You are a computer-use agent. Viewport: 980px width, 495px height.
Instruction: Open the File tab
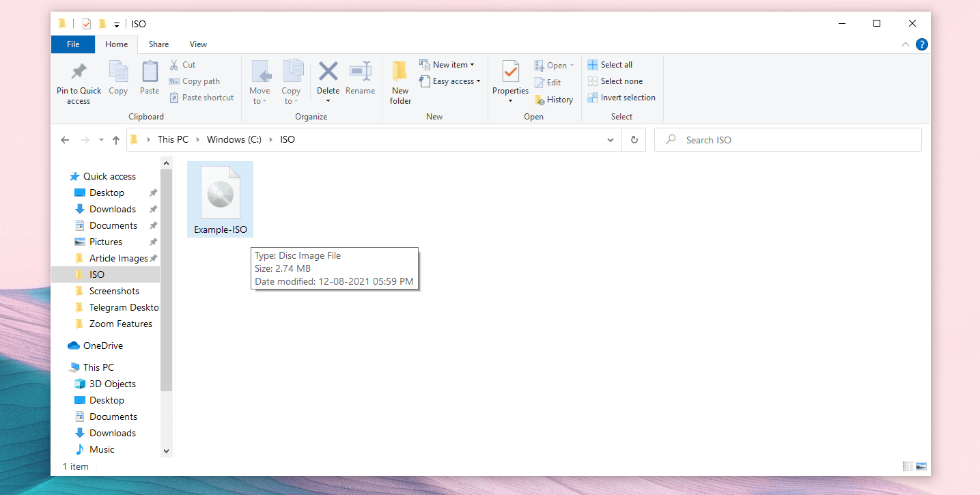point(73,44)
